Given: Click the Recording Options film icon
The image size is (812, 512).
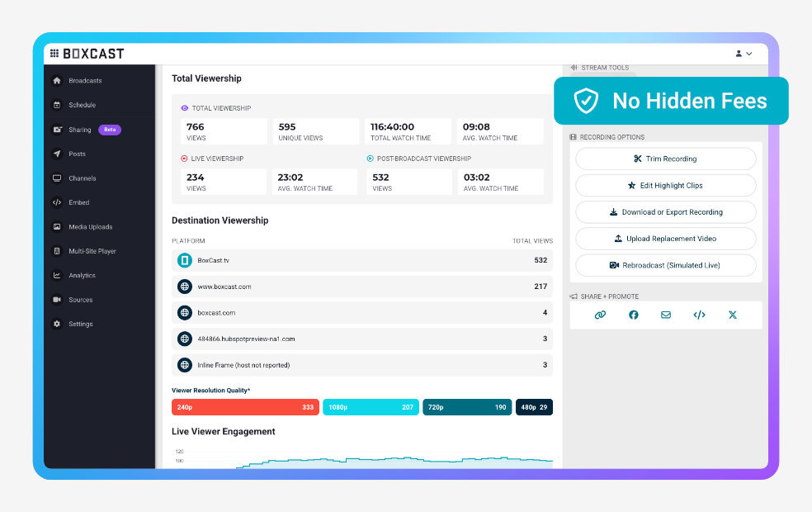Looking at the screenshot, I should 573,137.
